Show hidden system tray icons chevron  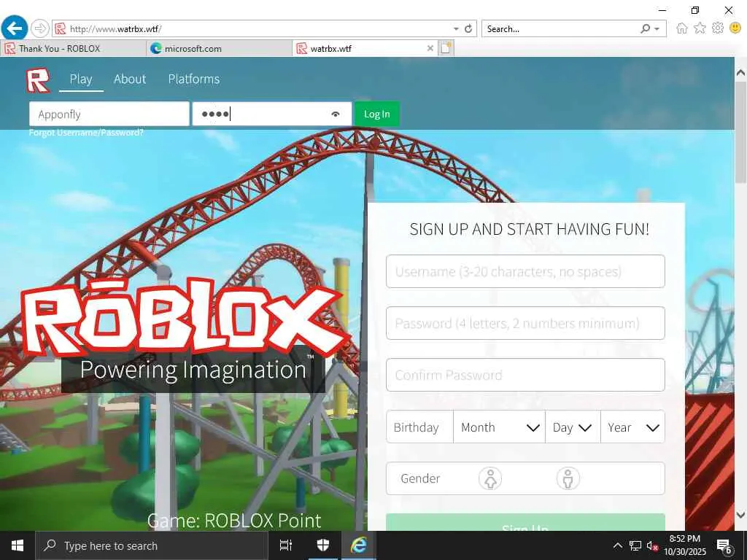pyautogui.click(x=617, y=545)
